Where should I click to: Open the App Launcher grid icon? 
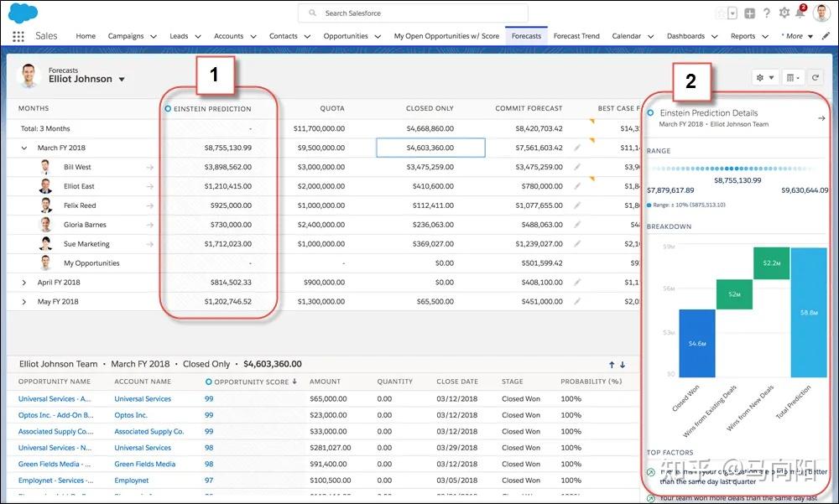[18, 36]
